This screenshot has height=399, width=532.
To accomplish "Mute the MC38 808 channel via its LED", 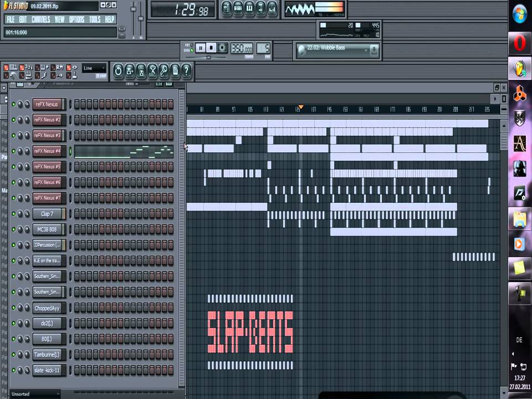I will [x=13, y=229].
